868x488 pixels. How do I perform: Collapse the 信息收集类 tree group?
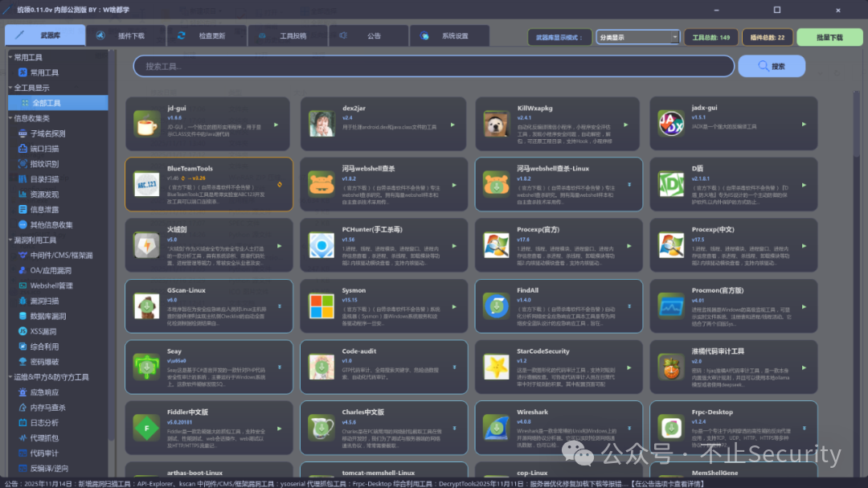coord(10,118)
